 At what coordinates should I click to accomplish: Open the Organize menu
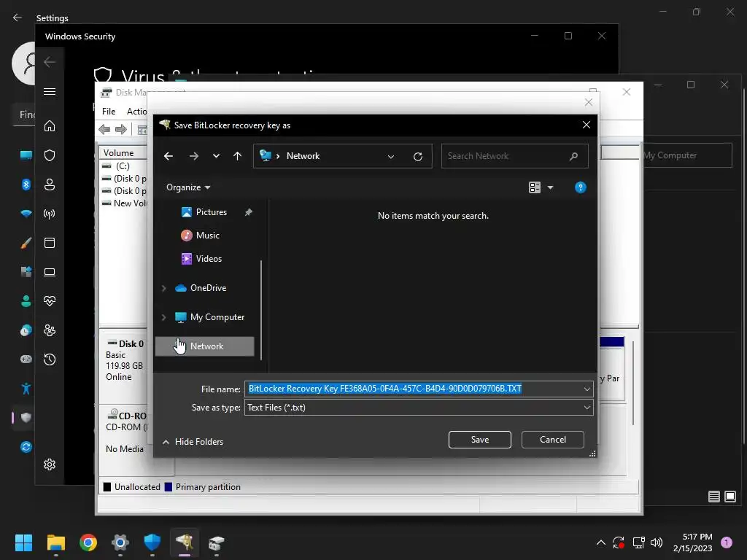188,187
